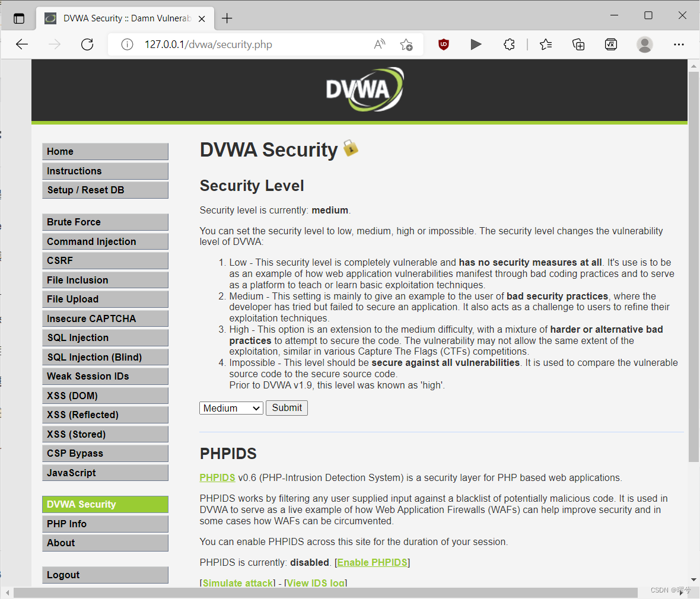Image resolution: width=700 pixels, height=599 pixels.
Task: Open the site information icon in the address bar
Action: coord(127,44)
